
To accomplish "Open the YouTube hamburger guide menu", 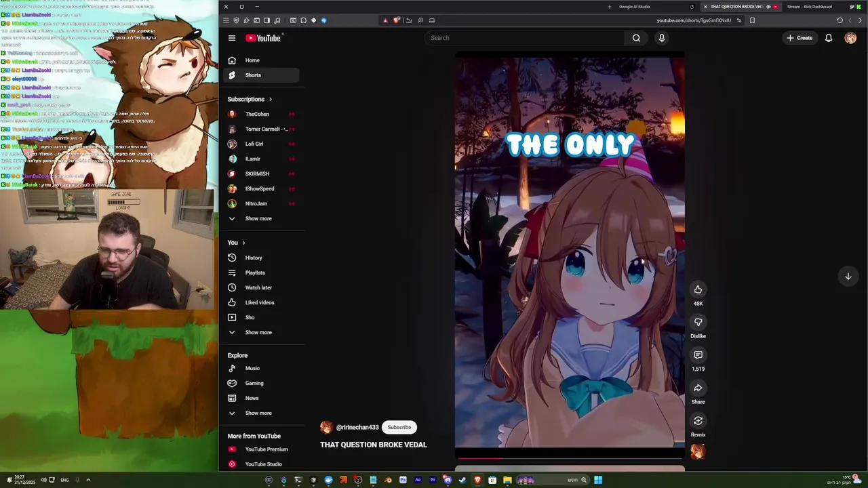I will [232, 38].
